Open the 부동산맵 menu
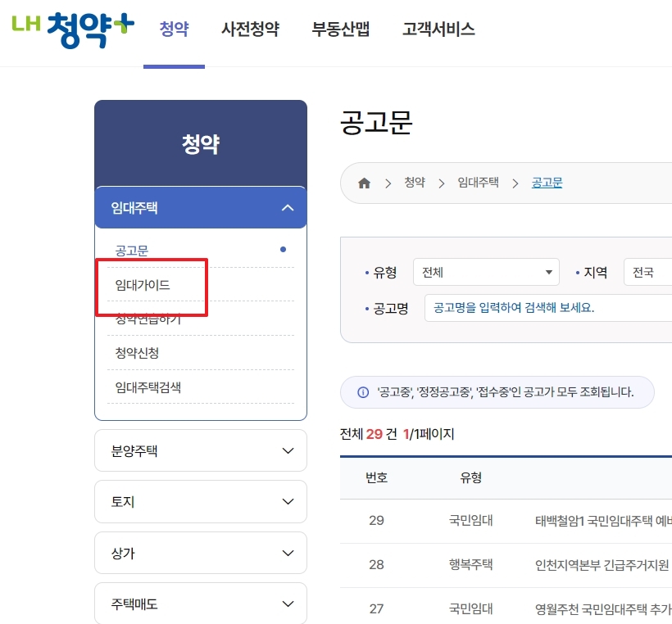 pos(340,28)
